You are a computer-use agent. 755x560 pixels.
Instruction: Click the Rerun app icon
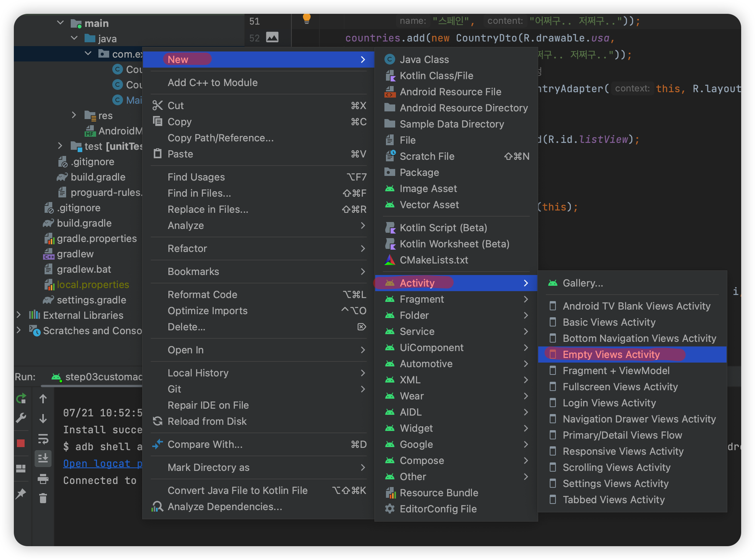pos(21,399)
